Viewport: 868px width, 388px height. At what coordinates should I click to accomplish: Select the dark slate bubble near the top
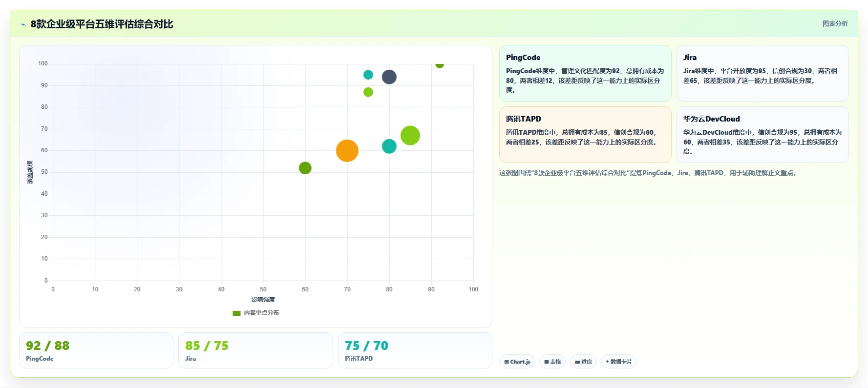point(389,77)
